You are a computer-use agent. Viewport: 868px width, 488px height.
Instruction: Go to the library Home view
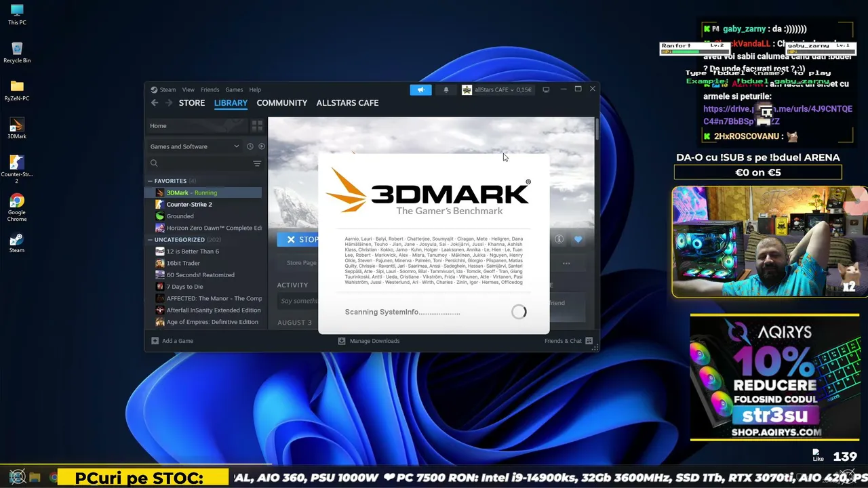(197, 126)
